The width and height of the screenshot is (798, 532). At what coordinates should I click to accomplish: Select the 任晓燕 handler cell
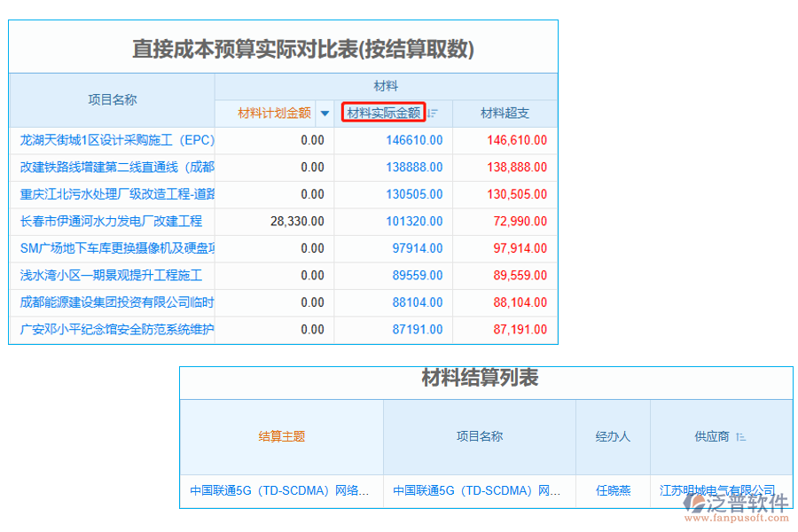pos(613,490)
